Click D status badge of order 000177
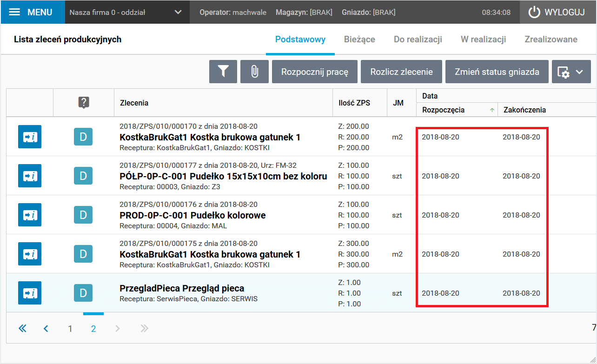 tap(83, 176)
